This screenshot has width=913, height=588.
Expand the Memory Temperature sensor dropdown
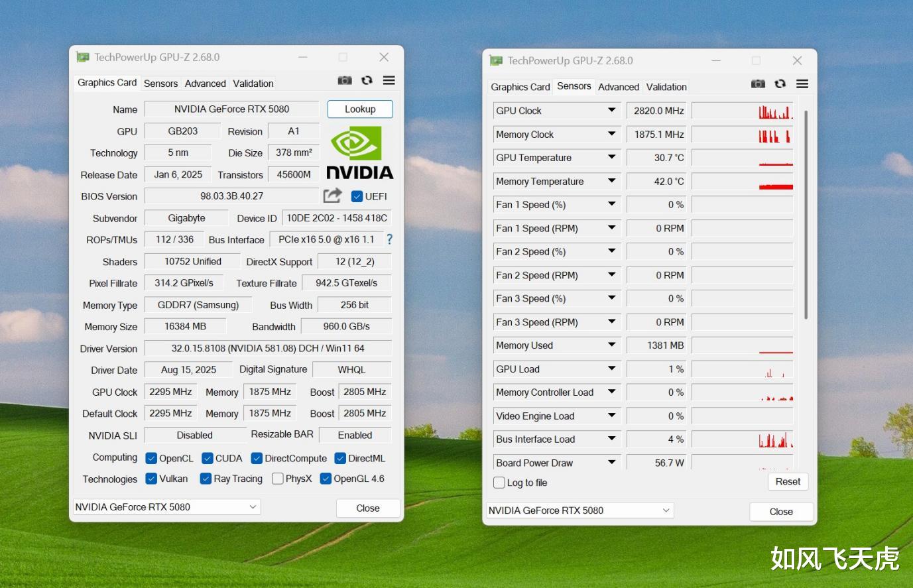tap(612, 181)
